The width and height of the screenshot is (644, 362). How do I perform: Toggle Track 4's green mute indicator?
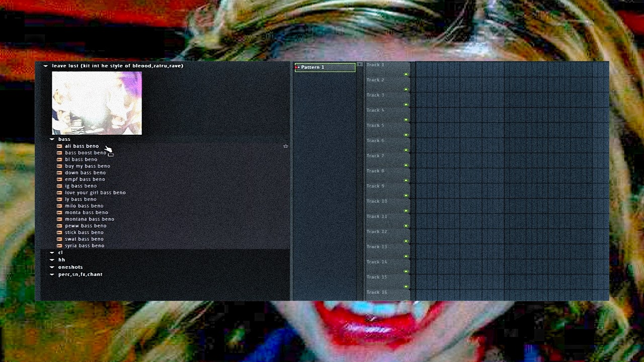tap(406, 120)
